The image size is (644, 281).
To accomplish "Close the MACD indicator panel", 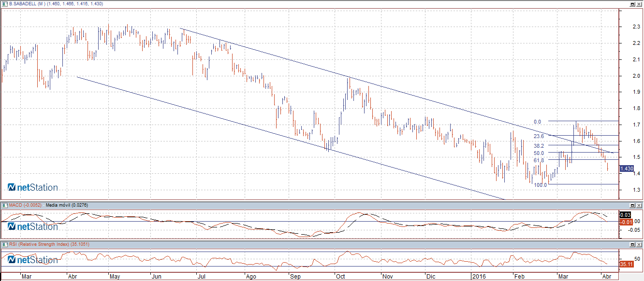I will tap(639, 205).
